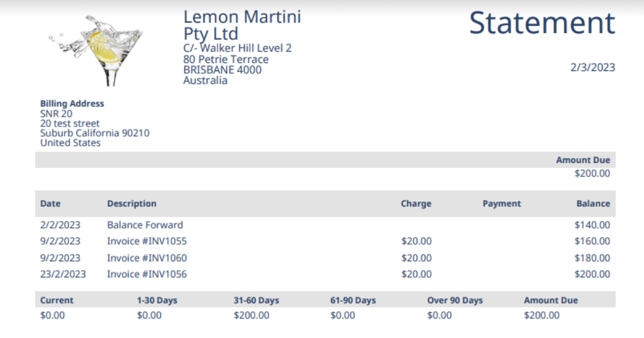This screenshot has height=338, width=644.
Task: Open Invoice #INV1056 entry
Action: [147, 274]
